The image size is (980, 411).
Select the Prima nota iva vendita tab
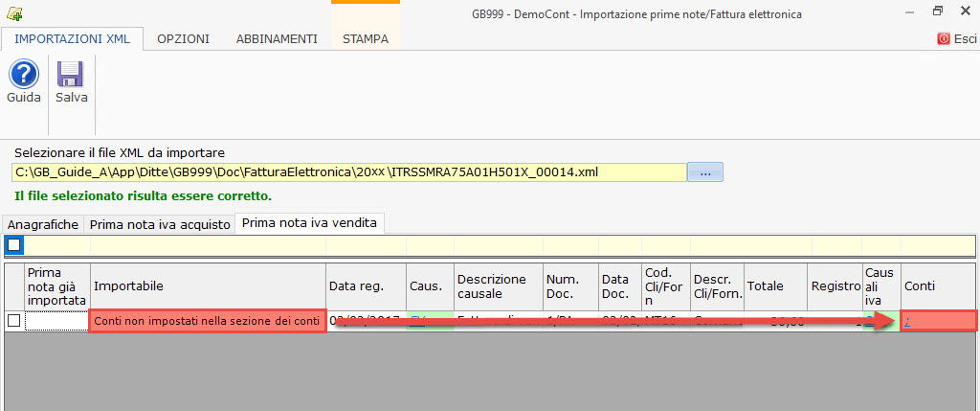click(310, 223)
